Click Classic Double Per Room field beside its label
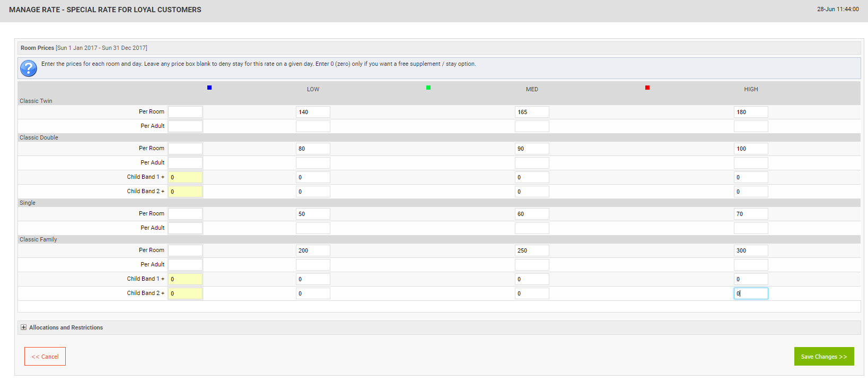 tap(185, 149)
